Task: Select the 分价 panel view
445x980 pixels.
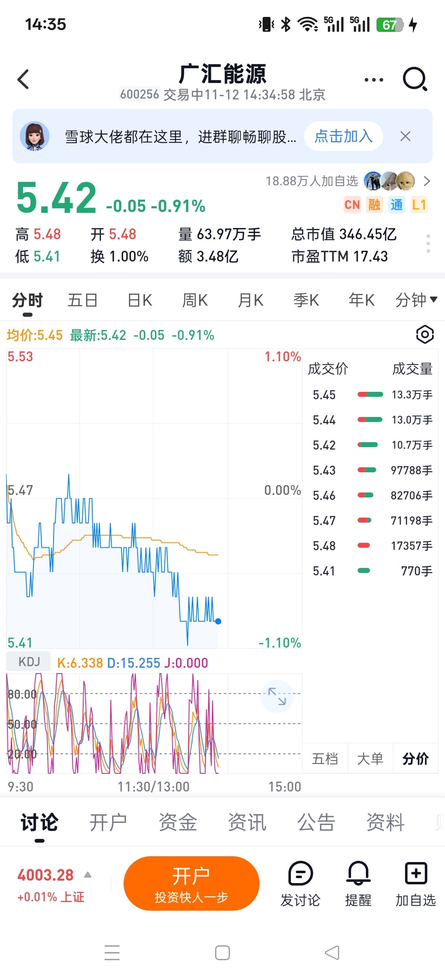Action: tap(415, 759)
